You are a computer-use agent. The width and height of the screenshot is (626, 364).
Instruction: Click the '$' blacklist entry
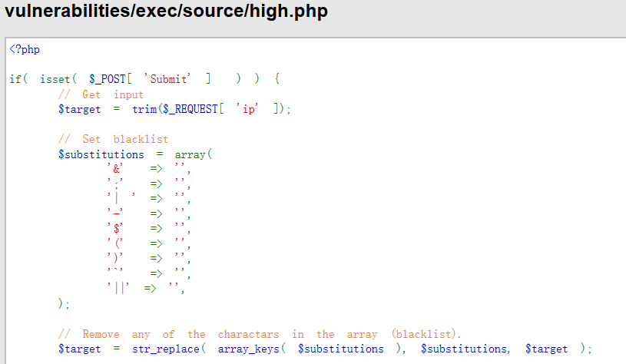(x=115, y=229)
